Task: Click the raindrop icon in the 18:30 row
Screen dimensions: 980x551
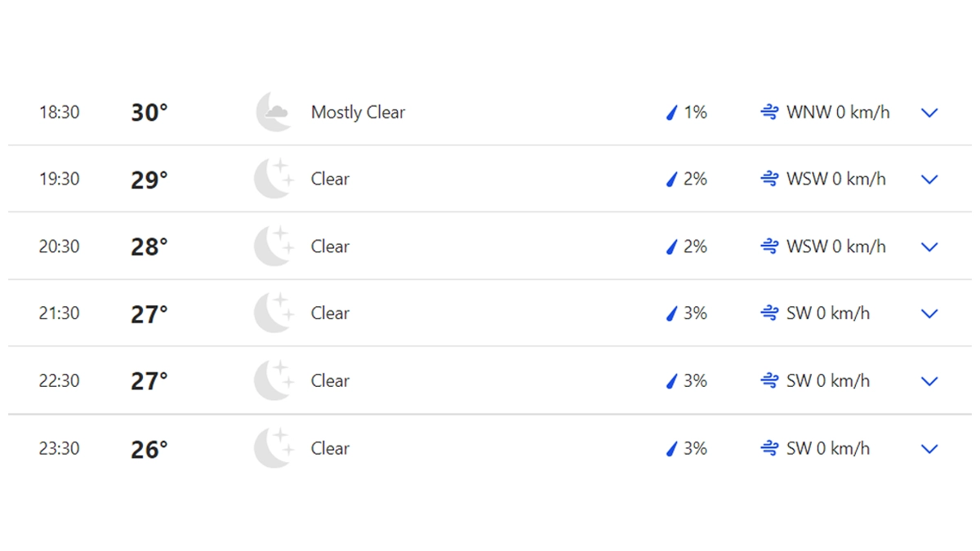Action: (672, 113)
